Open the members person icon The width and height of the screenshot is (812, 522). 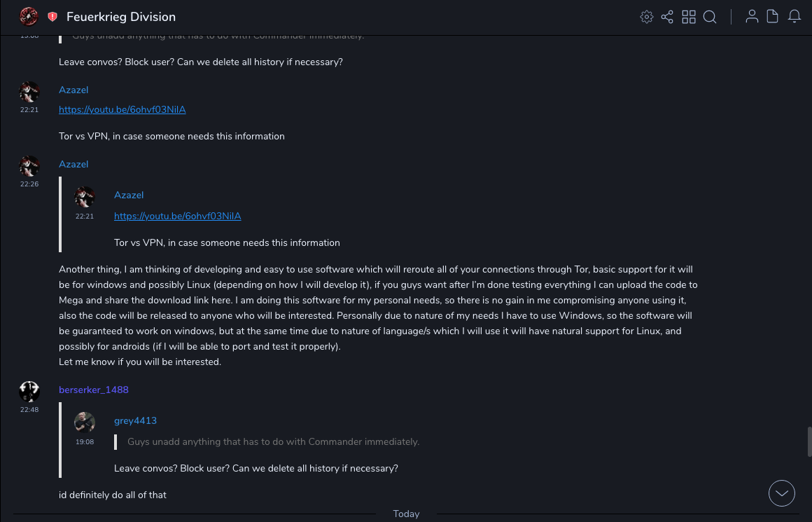(752, 17)
